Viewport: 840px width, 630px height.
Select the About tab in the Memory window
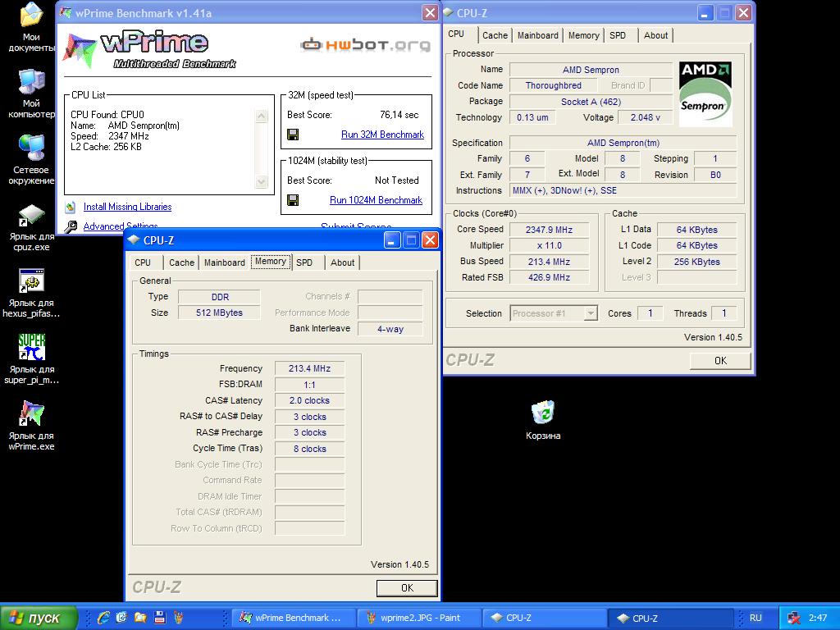click(x=342, y=262)
